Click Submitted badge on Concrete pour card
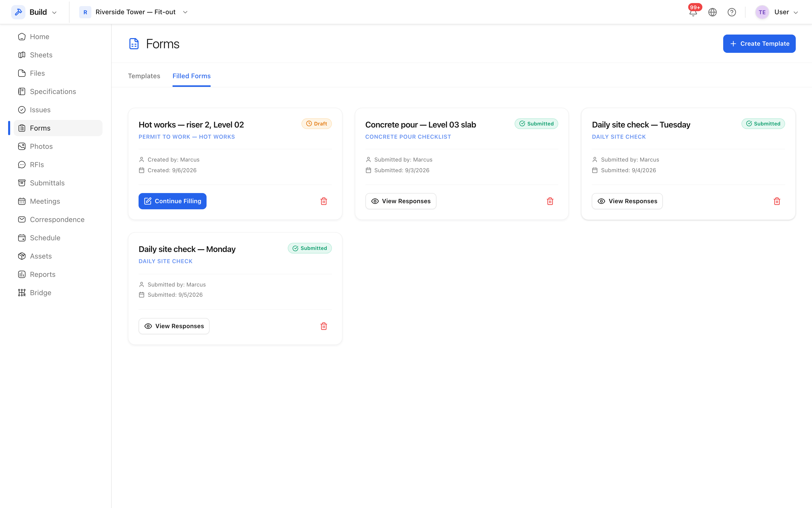 536,124
